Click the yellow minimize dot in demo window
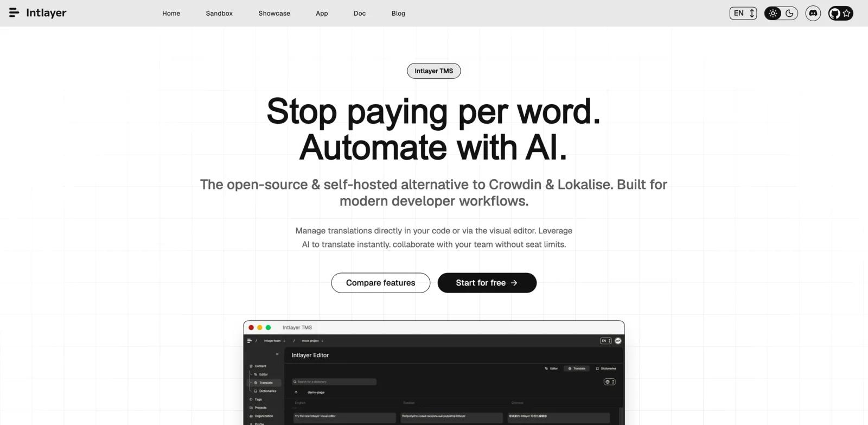The image size is (868, 425). (x=260, y=327)
